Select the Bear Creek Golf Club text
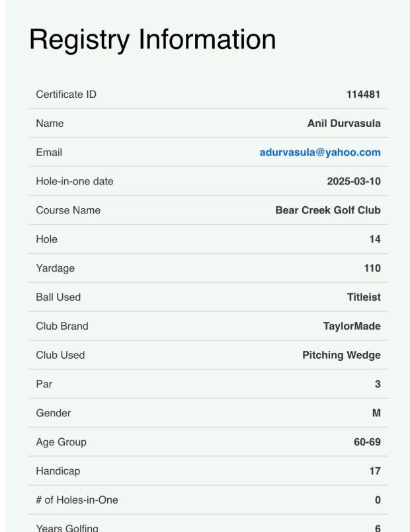The width and height of the screenshot is (410, 532). point(328,210)
